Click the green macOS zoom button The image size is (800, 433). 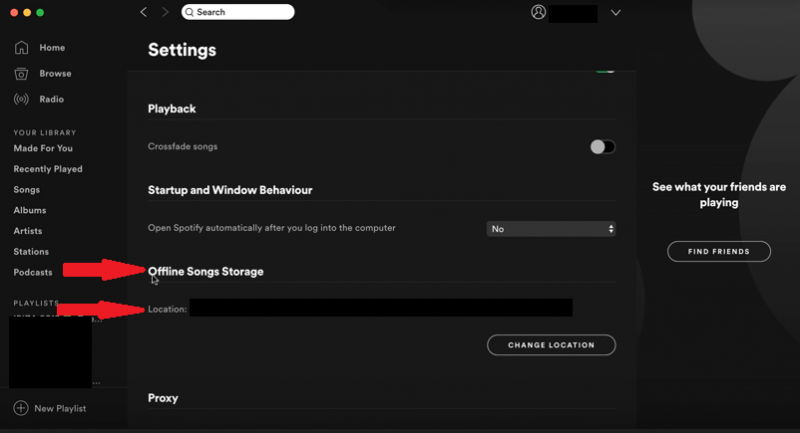pyautogui.click(x=40, y=13)
